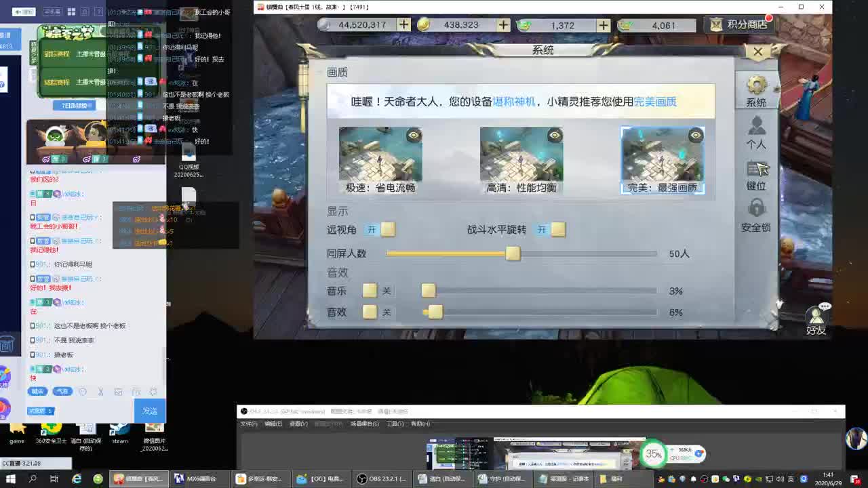Preview 高清 quality via eye icon
The width and height of the screenshot is (868, 488).
pos(555,136)
